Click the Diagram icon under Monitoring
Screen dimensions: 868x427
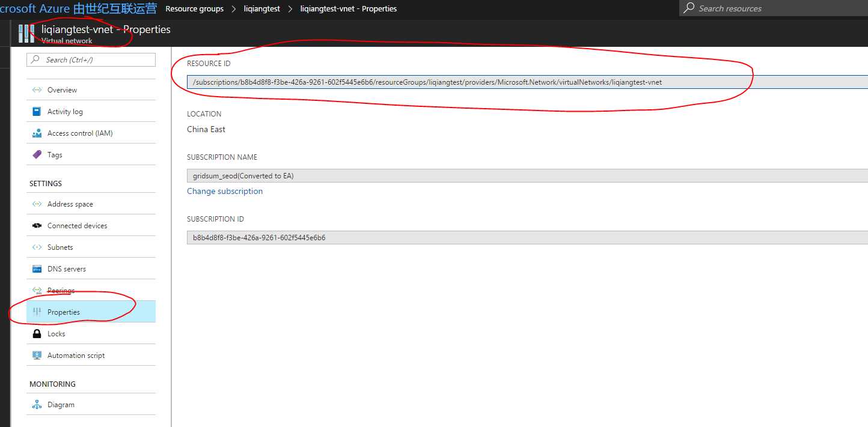pyautogui.click(x=37, y=405)
